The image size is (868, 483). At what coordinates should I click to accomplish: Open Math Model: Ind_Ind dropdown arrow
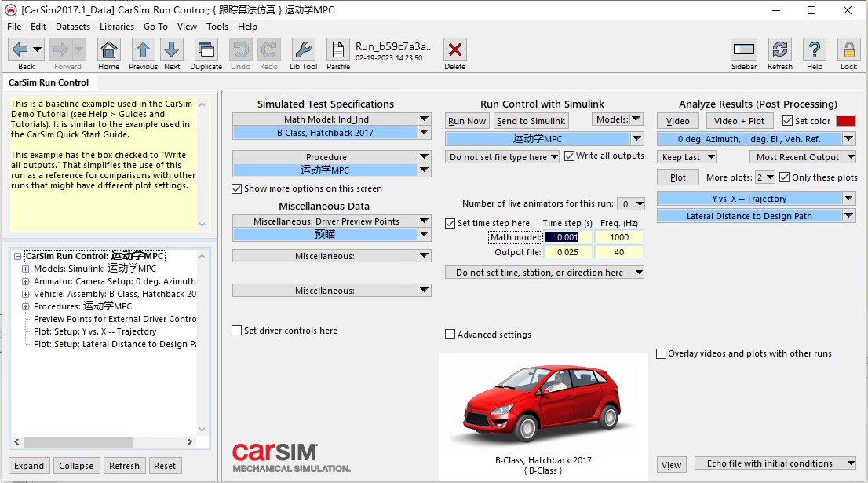coord(424,119)
